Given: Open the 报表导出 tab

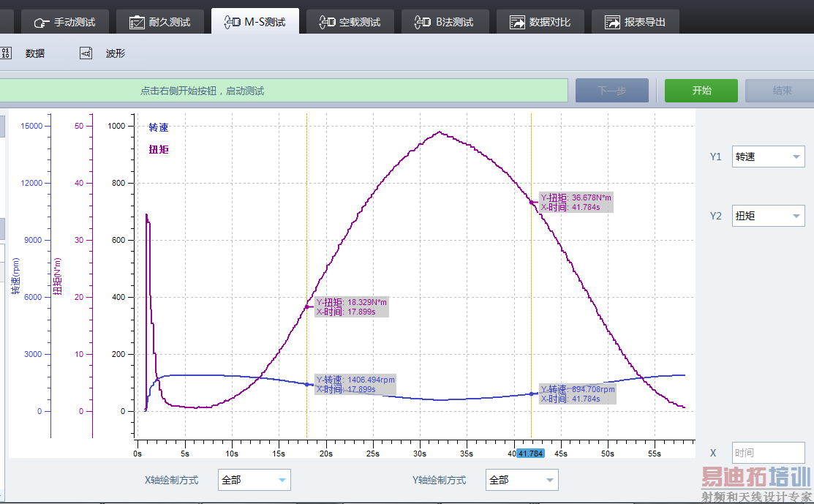Looking at the screenshot, I should (636, 22).
